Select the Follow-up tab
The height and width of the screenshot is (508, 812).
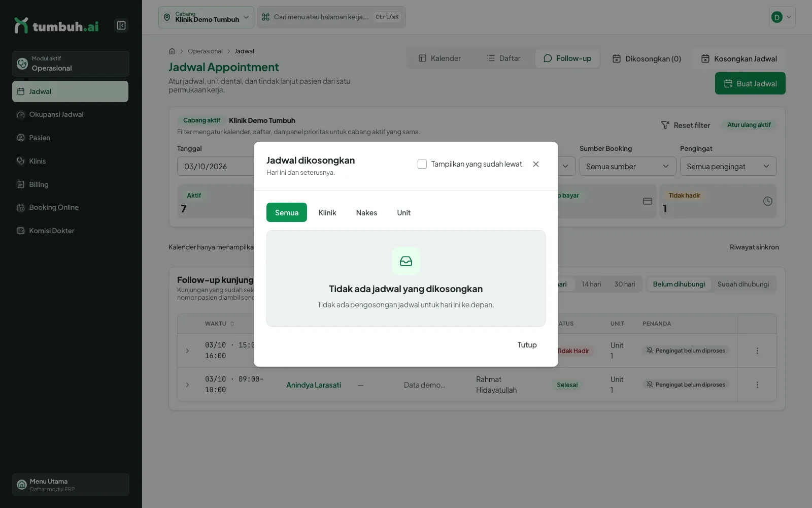tap(567, 58)
